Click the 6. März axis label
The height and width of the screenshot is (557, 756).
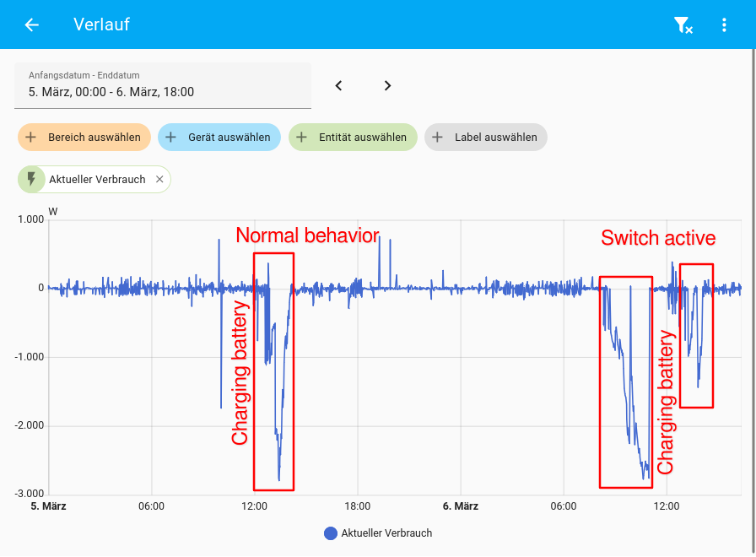click(461, 506)
